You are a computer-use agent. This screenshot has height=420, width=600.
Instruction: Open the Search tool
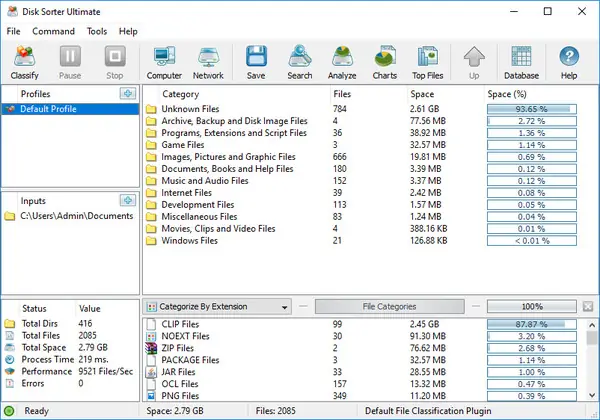pos(300,63)
